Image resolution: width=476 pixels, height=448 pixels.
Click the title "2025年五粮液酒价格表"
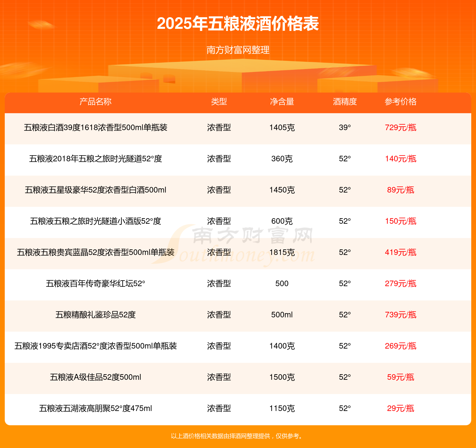pyautogui.click(x=238, y=24)
